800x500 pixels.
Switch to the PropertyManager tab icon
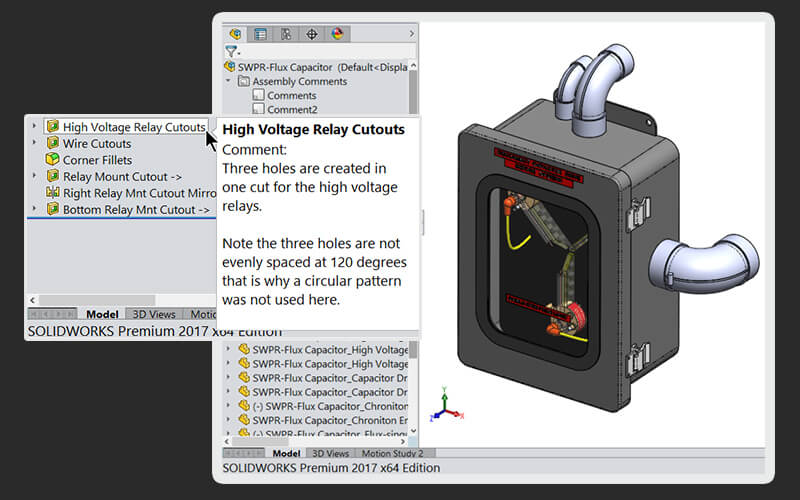[x=260, y=33]
